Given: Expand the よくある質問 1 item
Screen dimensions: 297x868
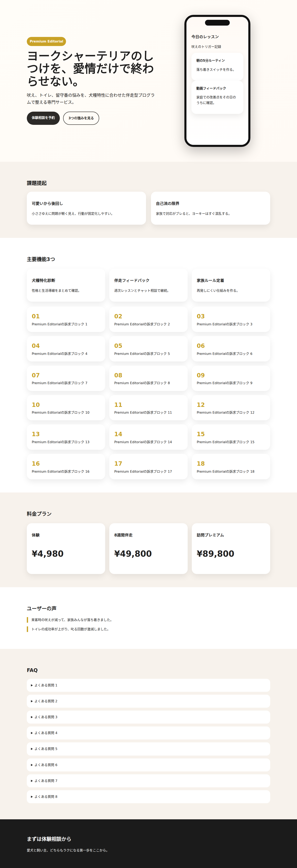Looking at the screenshot, I should tap(148, 685).
